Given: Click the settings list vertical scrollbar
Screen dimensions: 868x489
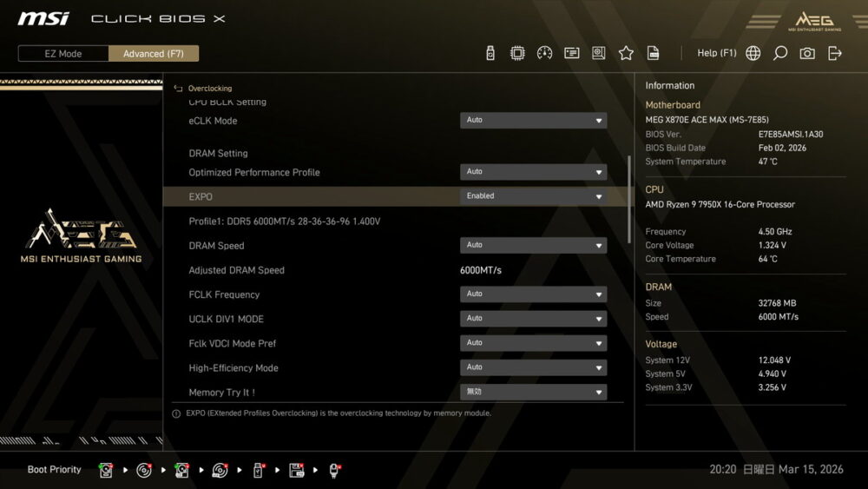Looking at the screenshot, I should (629, 200).
